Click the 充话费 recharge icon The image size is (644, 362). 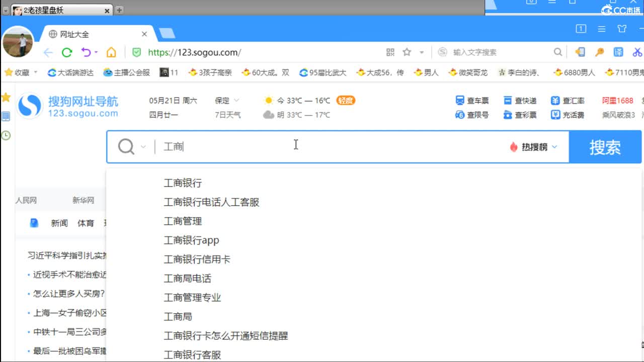click(x=555, y=115)
